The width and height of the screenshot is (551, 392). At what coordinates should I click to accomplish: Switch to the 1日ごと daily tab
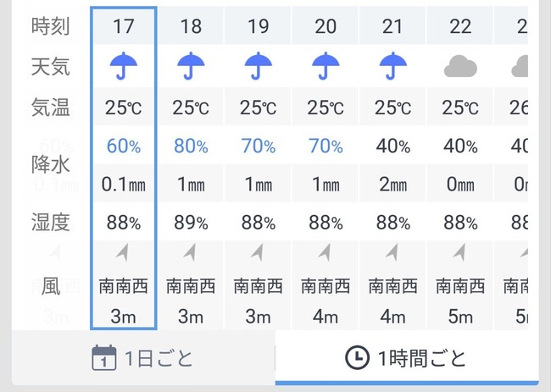pos(143,357)
